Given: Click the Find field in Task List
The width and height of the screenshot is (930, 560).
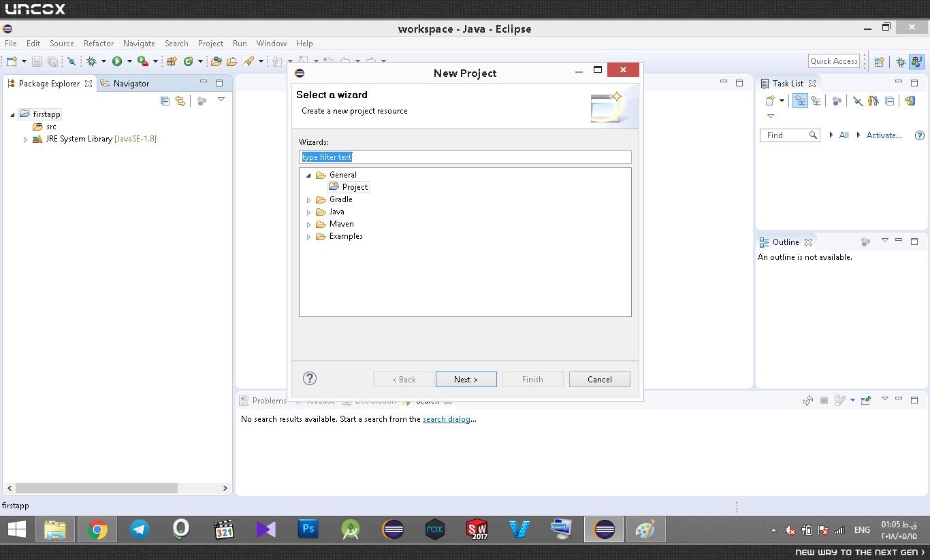Looking at the screenshot, I should pyautogui.click(x=789, y=135).
